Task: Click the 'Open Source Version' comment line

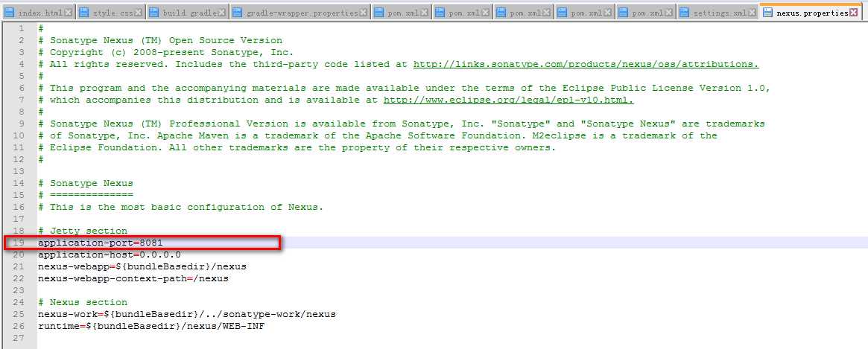Action: point(160,40)
